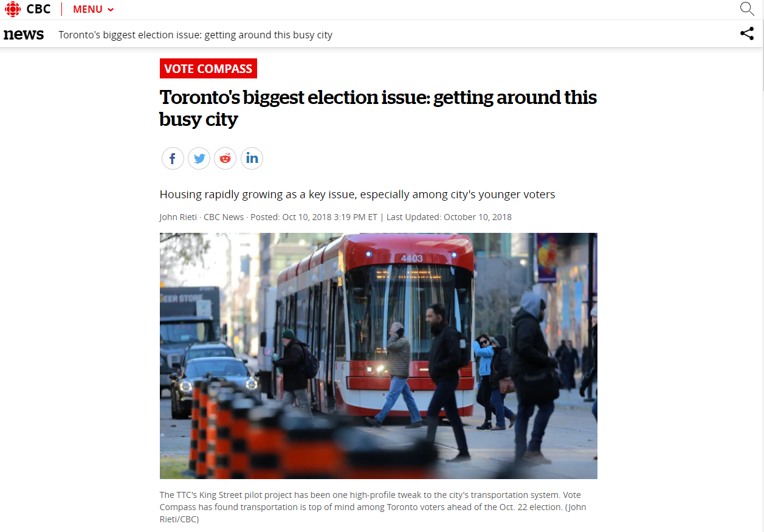
Task: Click the article headline about Toronto's election issue
Action: pos(378,108)
